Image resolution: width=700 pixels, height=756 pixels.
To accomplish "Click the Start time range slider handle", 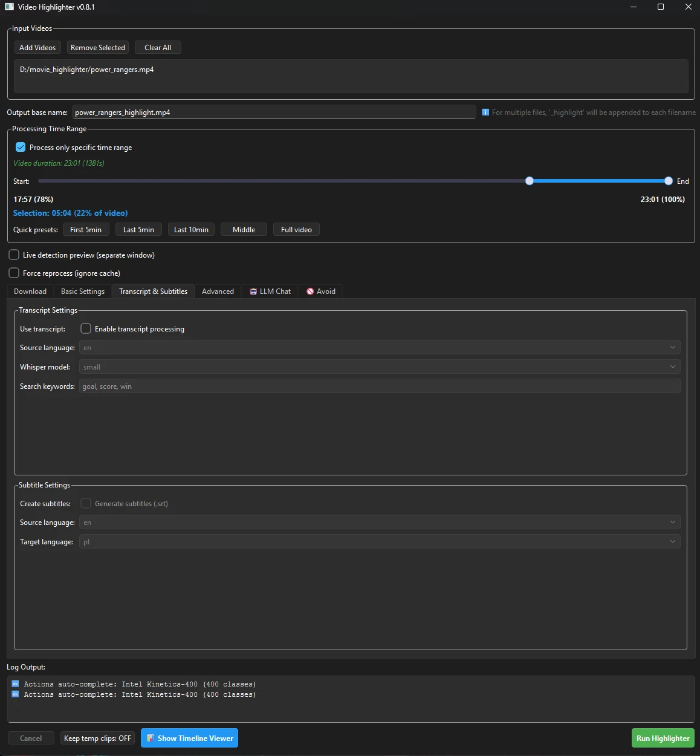I will click(530, 181).
